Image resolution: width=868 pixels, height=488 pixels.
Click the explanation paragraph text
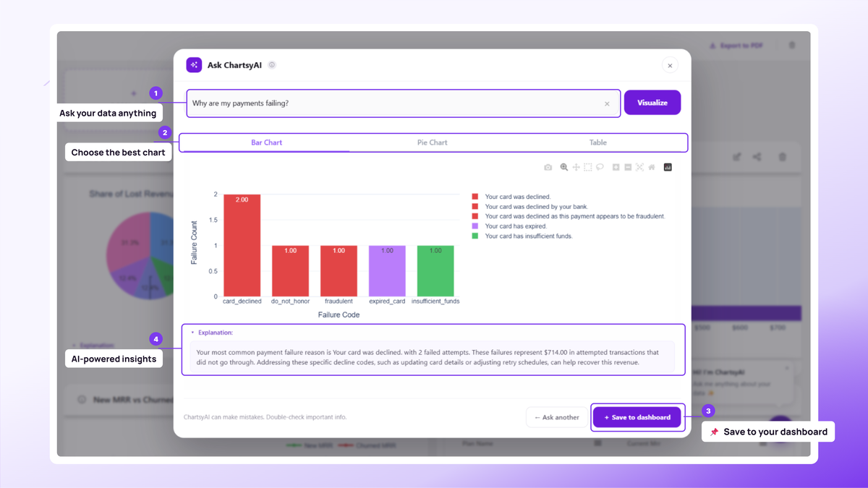428,357
